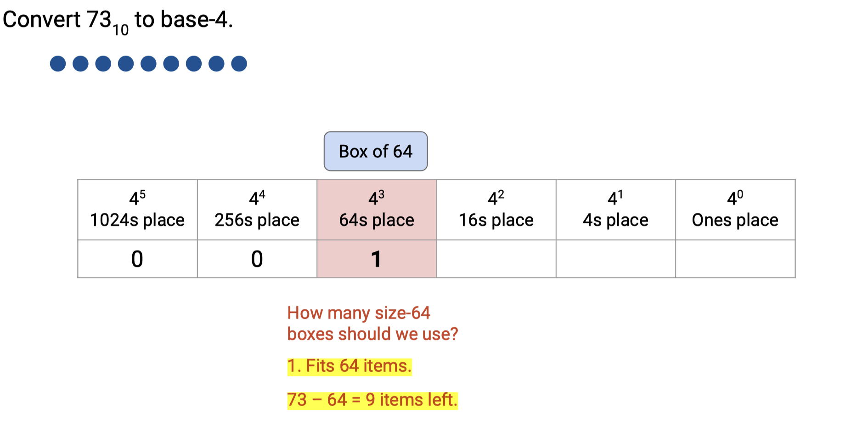The width and height of the screenshot is (868, 432).
Task: Select the highlighted "1. Fits 64 items." text
Action: [349, 366]
